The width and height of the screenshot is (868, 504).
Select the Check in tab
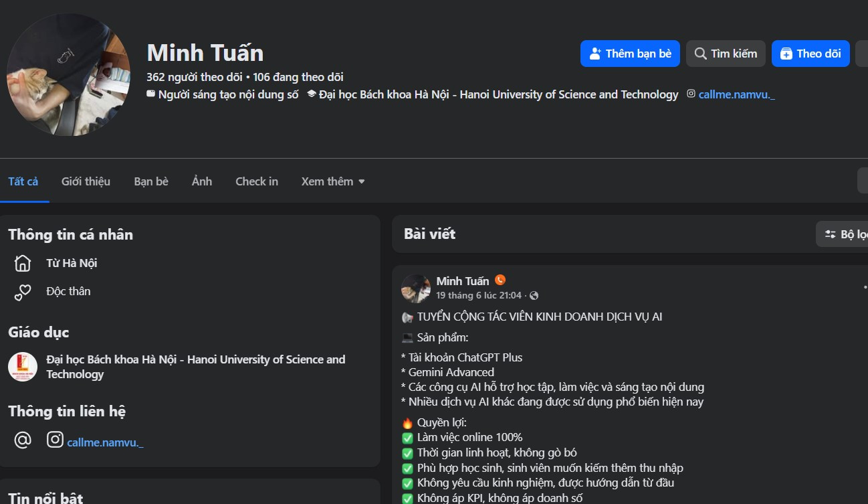(x=257, y=181)
